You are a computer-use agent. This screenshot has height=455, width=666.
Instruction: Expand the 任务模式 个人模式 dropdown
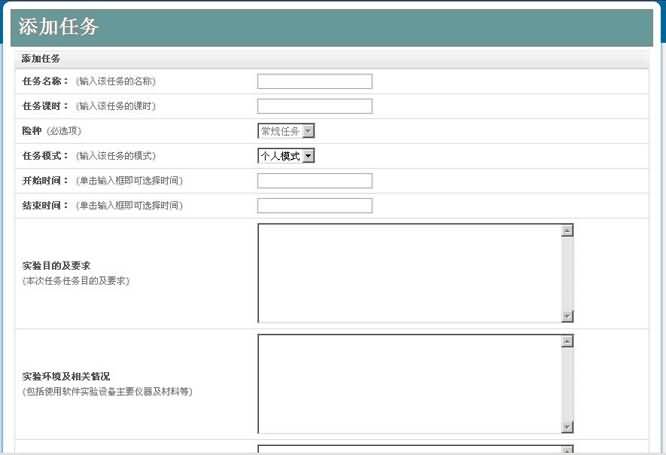tap(286, 156)
